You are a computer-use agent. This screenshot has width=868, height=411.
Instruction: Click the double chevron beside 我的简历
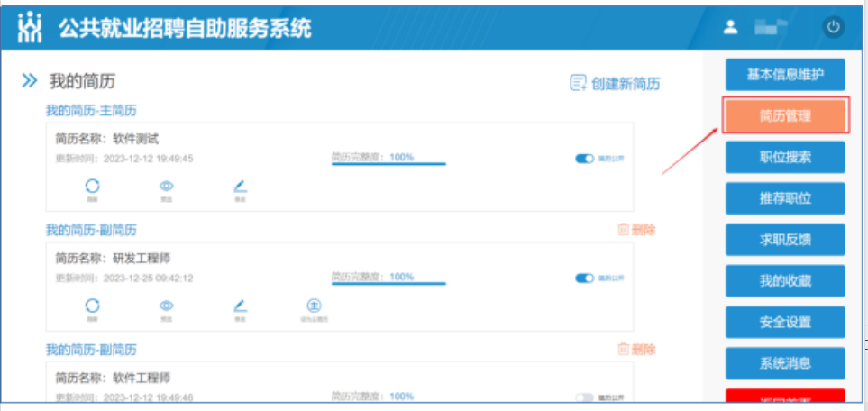coord(30,81)
